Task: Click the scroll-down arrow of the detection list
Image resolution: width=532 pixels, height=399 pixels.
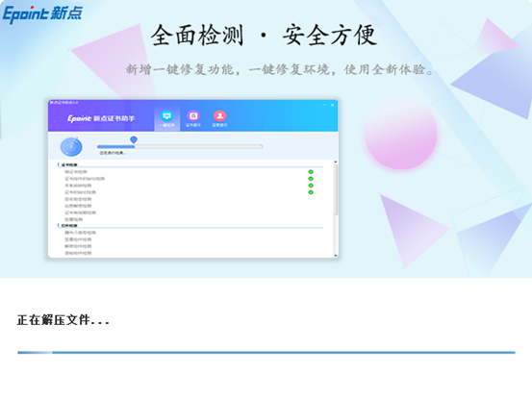Action: click(x=336, y=256)
